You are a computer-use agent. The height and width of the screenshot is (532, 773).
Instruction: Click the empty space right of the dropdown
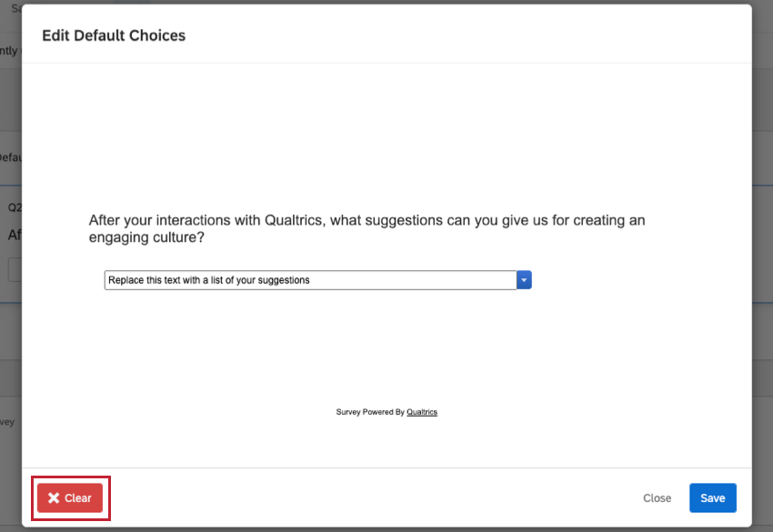[618, 280]
